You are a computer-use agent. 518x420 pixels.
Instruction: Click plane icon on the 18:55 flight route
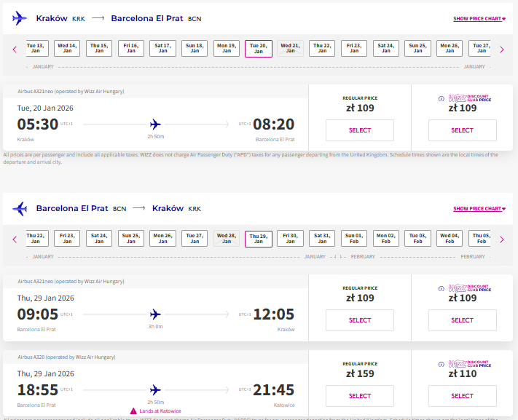(x=155, y=389)
